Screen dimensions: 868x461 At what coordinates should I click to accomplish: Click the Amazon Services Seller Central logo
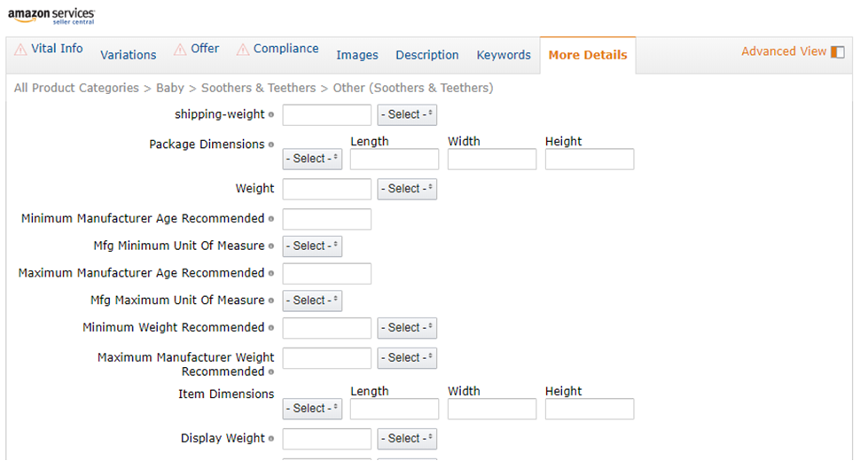click(x=51, y=16)
